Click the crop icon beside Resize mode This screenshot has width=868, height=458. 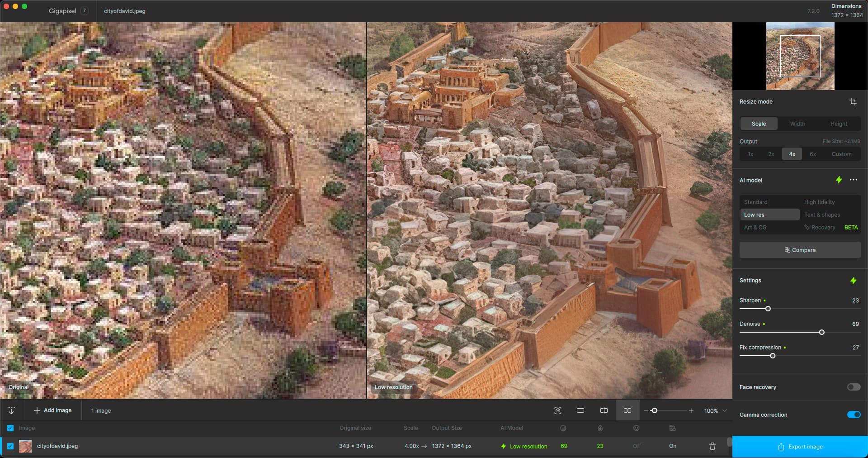[x=853, y=102]
